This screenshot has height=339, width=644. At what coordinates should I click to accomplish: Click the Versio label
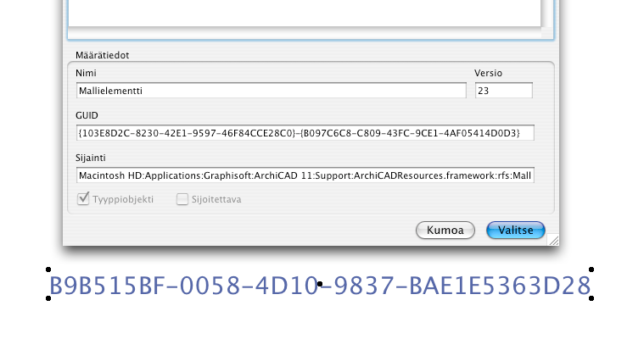490,73
